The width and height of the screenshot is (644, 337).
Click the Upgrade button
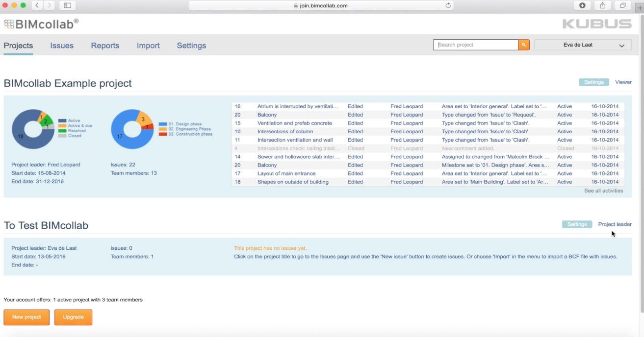pyautogui.click(x=73, y=317)
